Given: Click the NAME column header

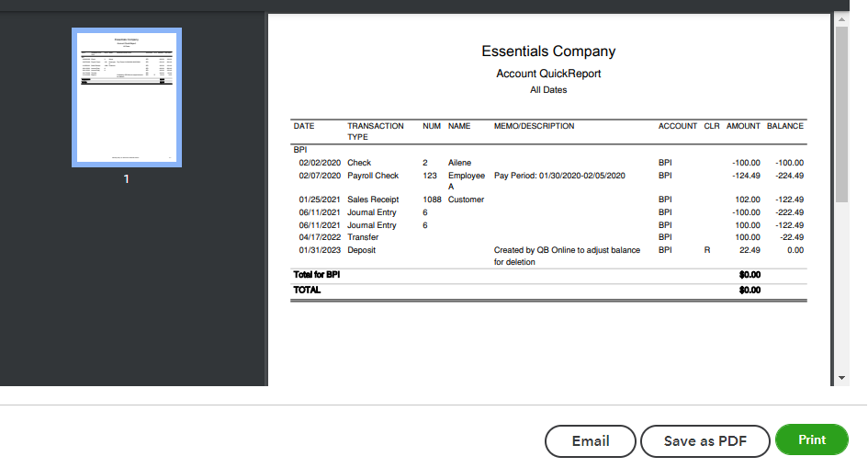Looking at the screenshot, I should [x=459, y=126].
